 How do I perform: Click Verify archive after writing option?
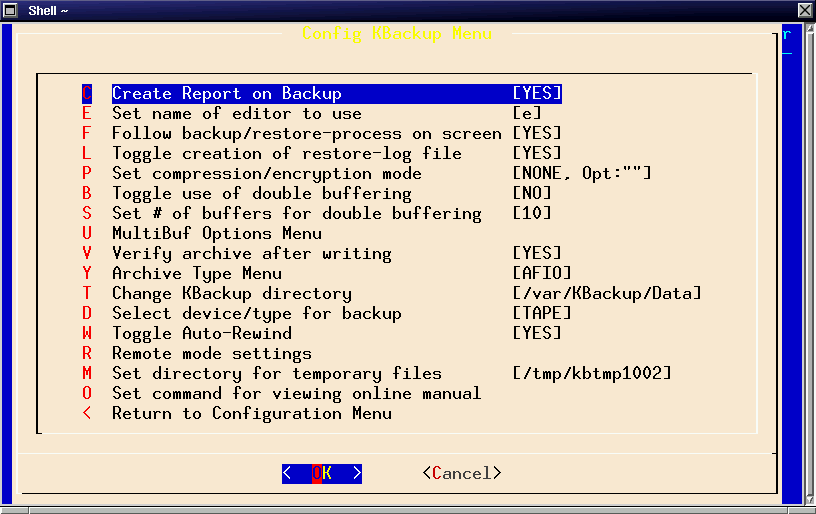click(251, 254)
